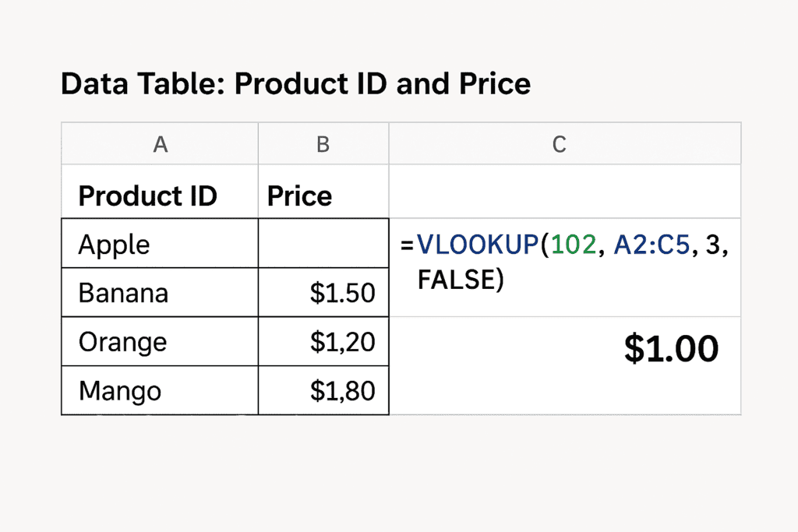Viewport: 798px width, 532px height.
Task: Click the $1.50 price cell
Action: (x=323, y=293)
